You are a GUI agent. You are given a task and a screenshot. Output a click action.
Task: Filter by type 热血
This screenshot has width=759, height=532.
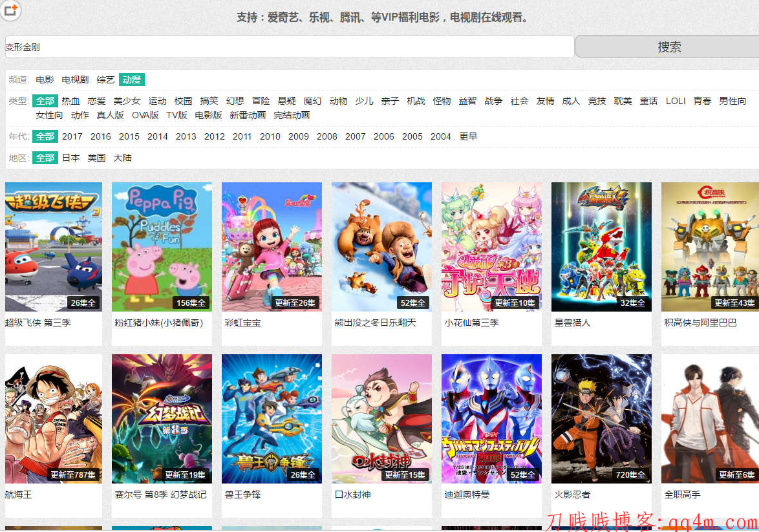[x=70, y=101]
